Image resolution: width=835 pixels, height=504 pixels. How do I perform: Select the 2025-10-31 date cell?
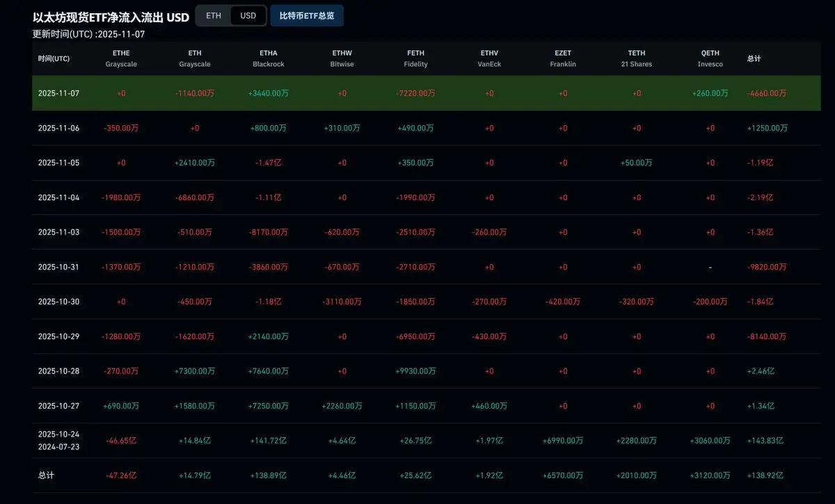tap(58, 267)
